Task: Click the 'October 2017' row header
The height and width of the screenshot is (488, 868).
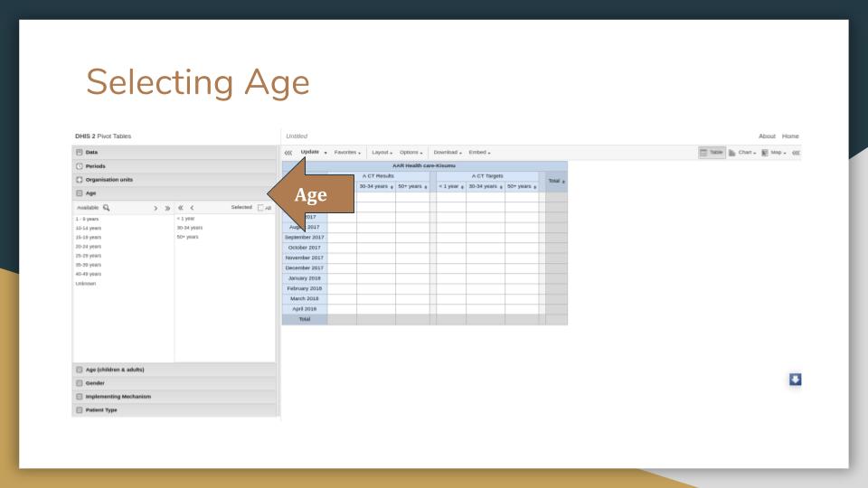Action: [305, 248]
